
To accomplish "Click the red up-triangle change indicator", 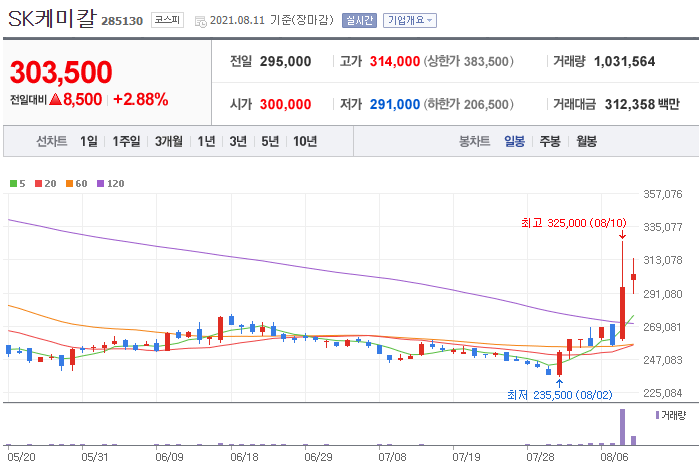I will [x=55, y=99].
